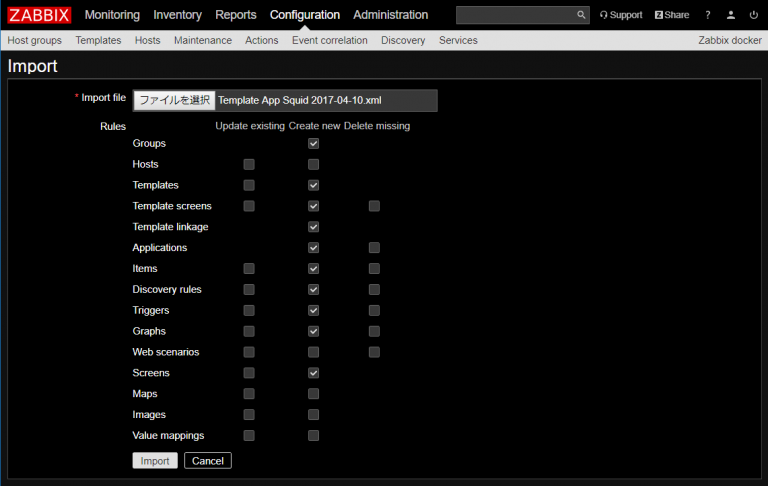Click the search magnifier icon
Screen dimensions: 768x486
pos(581,15)
